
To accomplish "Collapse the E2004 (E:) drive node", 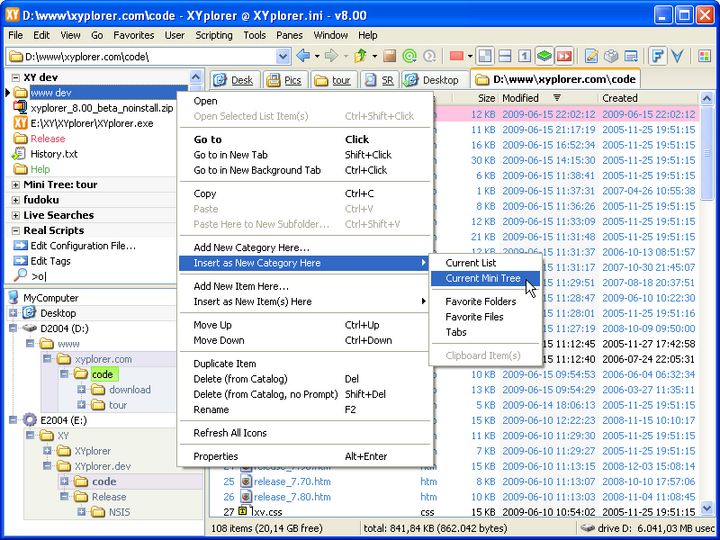I will tap(13, 420).
